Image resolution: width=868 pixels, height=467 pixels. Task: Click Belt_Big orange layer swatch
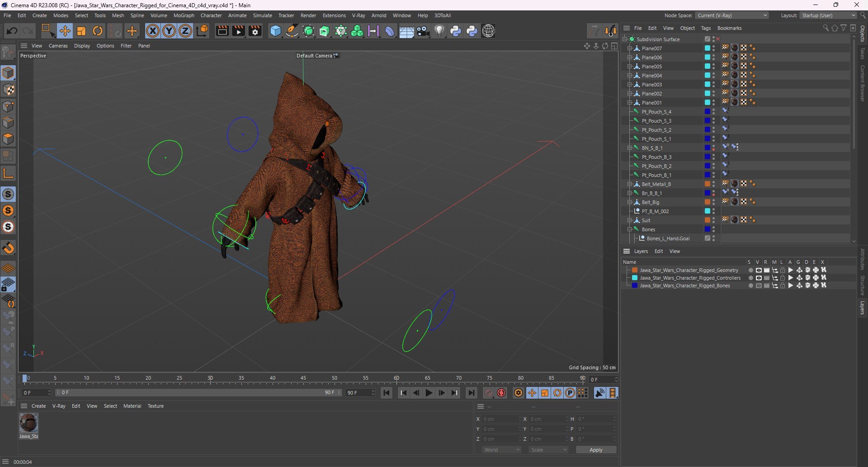(708, 202)
